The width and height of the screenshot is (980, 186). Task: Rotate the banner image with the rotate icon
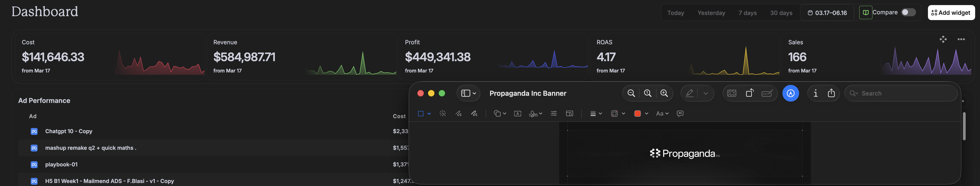749,93
